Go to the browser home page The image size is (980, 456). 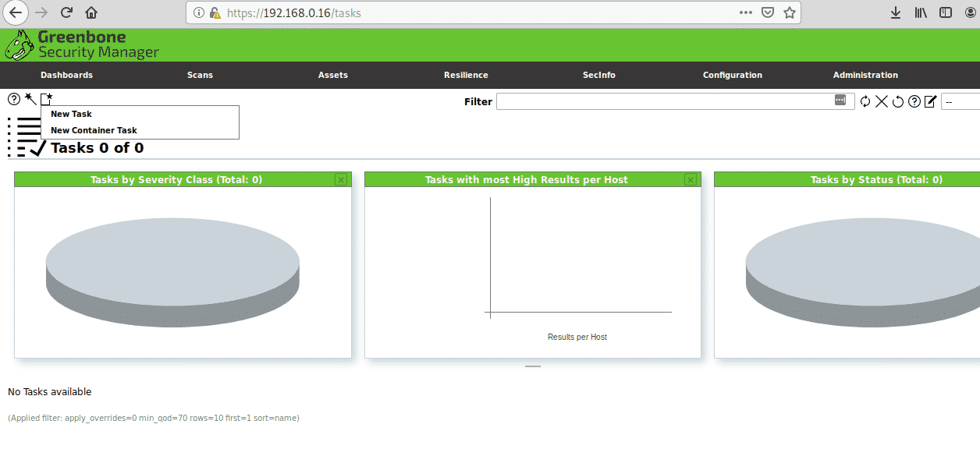click(91, 12)
